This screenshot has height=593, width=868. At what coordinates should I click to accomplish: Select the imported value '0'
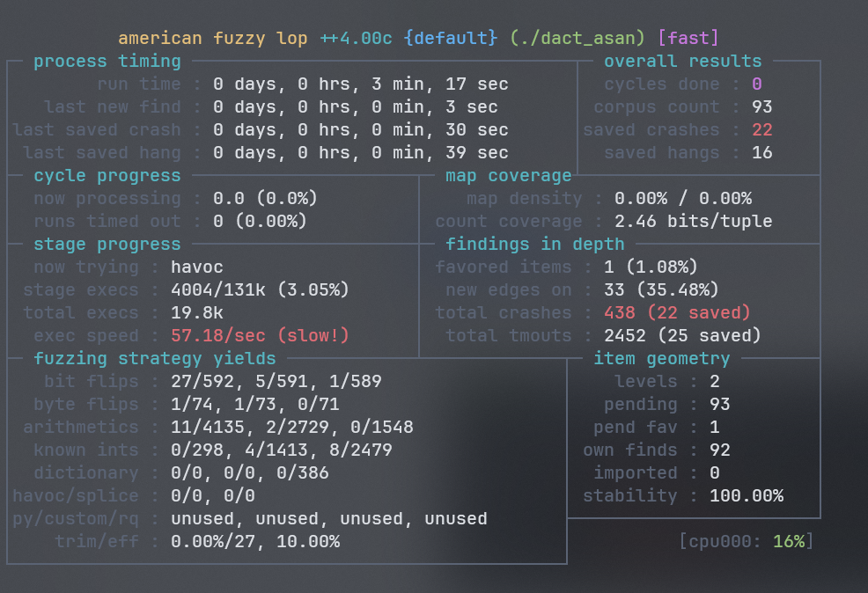(715, 473)
